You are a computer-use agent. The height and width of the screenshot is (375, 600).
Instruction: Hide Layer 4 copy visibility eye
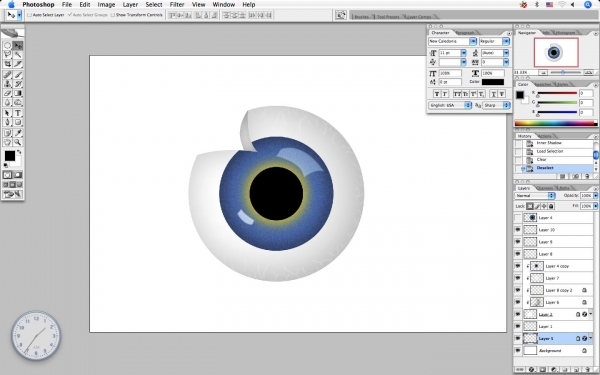point(517,266)
